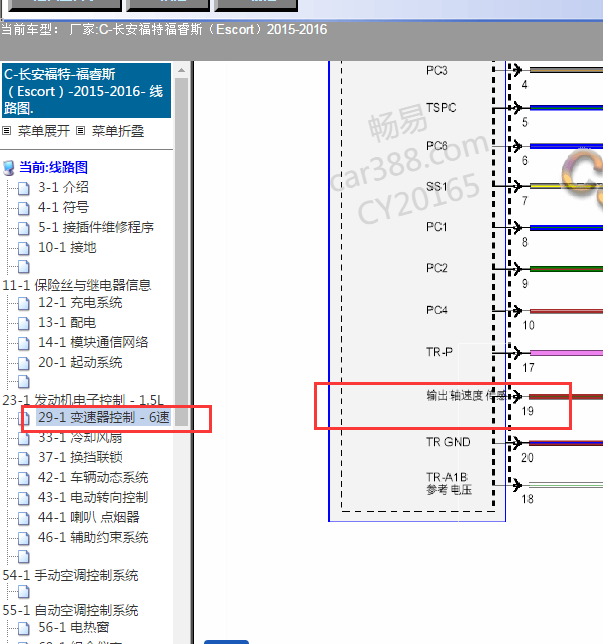The height and width of the screenshot is (644, 603).
Task: Open 54-1 手动空调控制系统
Action: [x=70, y=575]
